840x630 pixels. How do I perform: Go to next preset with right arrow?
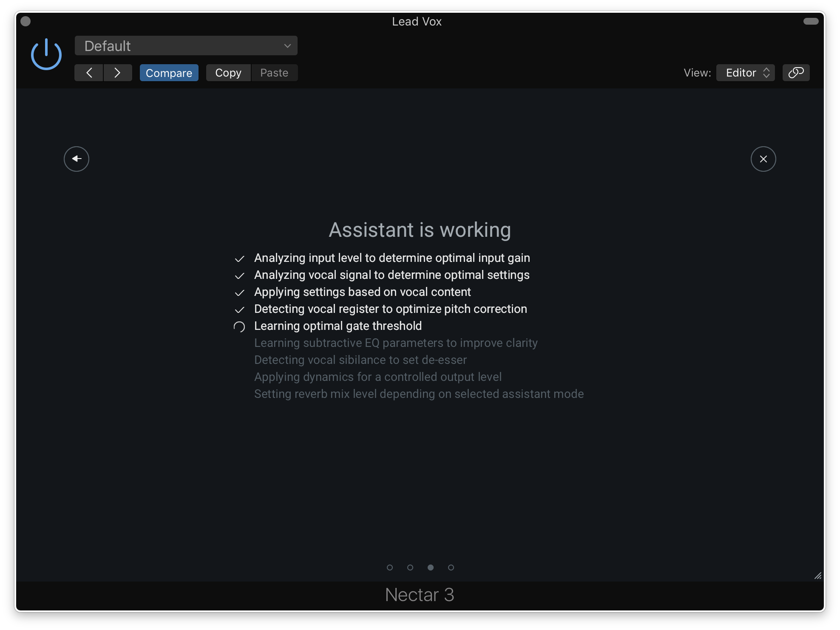coord(118,73)
